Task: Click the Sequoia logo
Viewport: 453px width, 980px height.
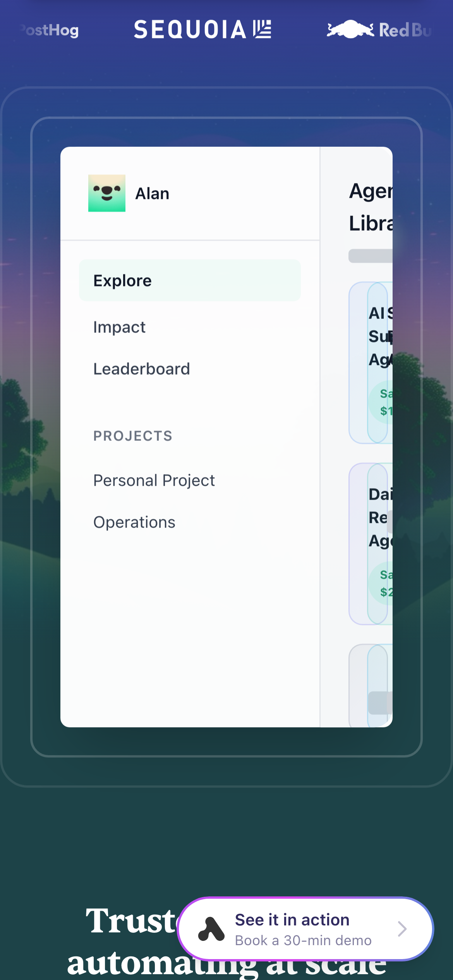Action: click(202, 30)
